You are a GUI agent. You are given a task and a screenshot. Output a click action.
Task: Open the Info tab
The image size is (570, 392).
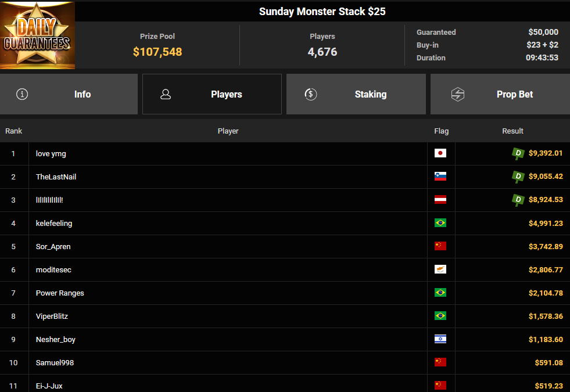tap(69, 94)
